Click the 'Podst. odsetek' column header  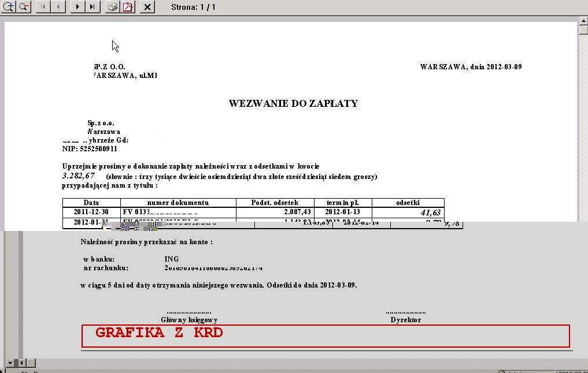pyautogui.click(x=275, y=203)
